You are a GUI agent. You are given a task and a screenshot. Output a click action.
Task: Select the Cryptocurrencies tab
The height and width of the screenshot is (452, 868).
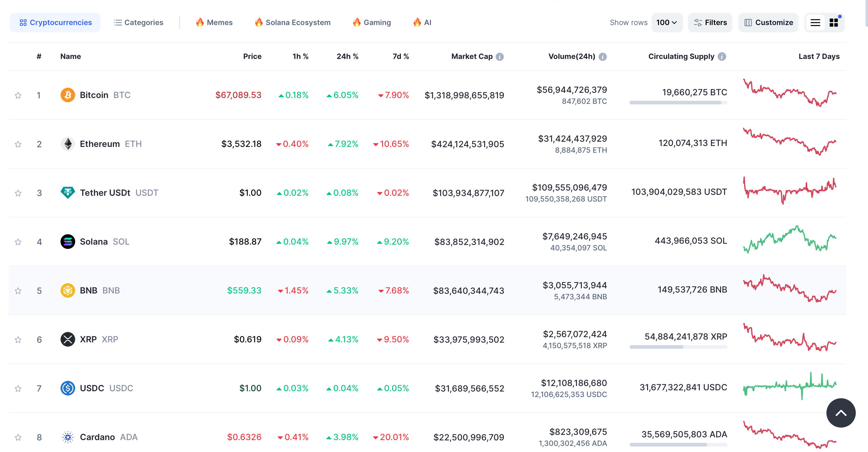point(55,23)
